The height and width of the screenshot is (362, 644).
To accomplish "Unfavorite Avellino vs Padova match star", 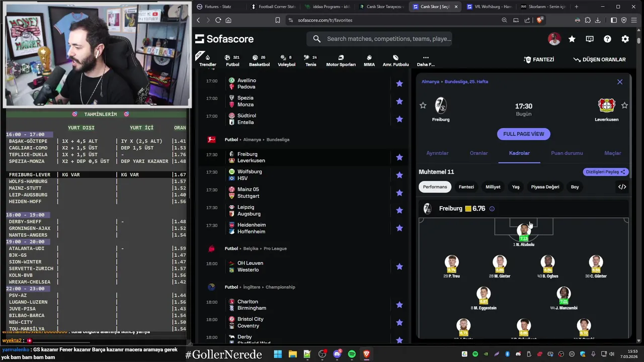I will tap(399, 83).
